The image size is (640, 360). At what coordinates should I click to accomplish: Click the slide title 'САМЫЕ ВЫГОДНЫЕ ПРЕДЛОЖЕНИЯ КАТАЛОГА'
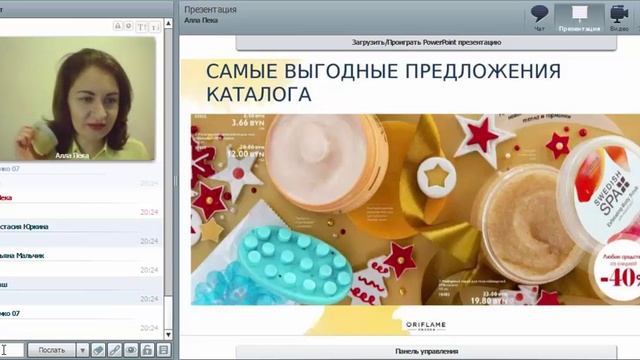(383, 83)
